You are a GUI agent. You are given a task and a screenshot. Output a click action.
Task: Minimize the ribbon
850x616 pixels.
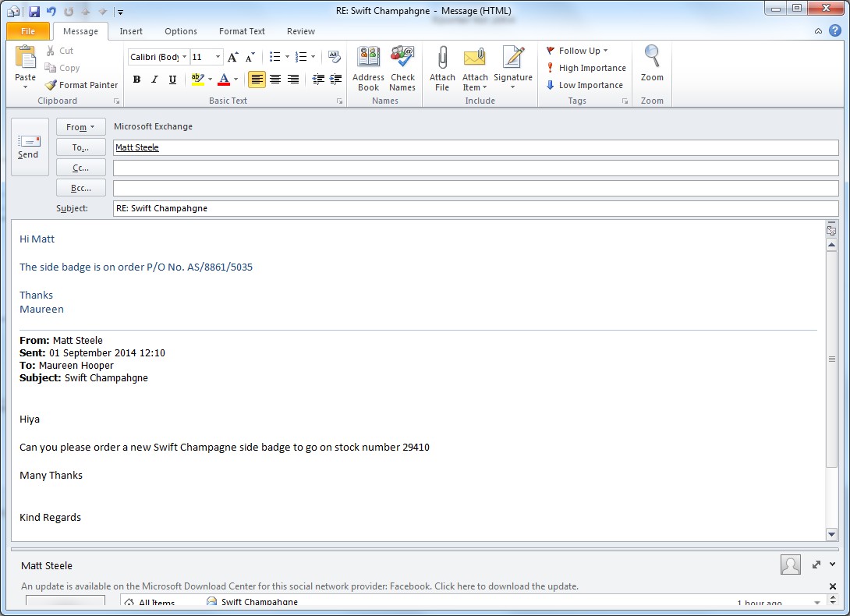tap(818, 31)
